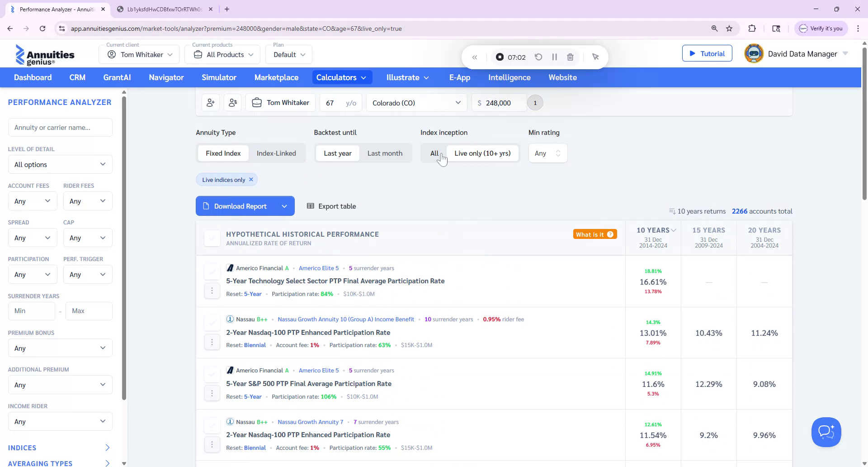
Task: Open the 'All options' level of detail dropdown
Action: [60, 164]
